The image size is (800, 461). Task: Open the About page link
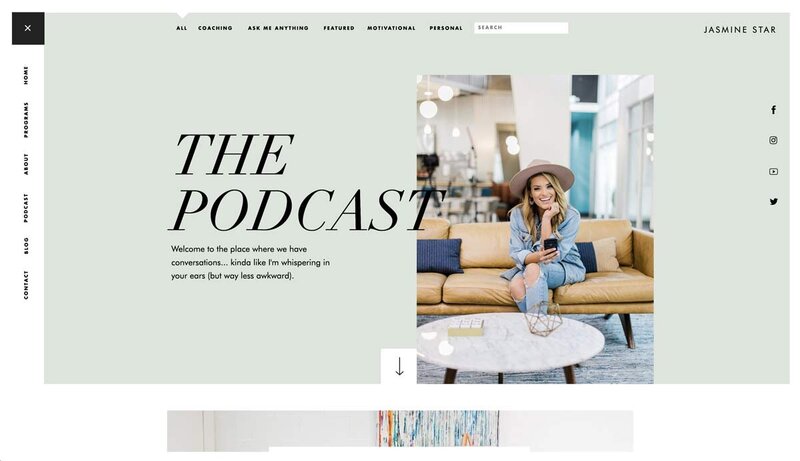pyautogui.click(x=26, y=164)
